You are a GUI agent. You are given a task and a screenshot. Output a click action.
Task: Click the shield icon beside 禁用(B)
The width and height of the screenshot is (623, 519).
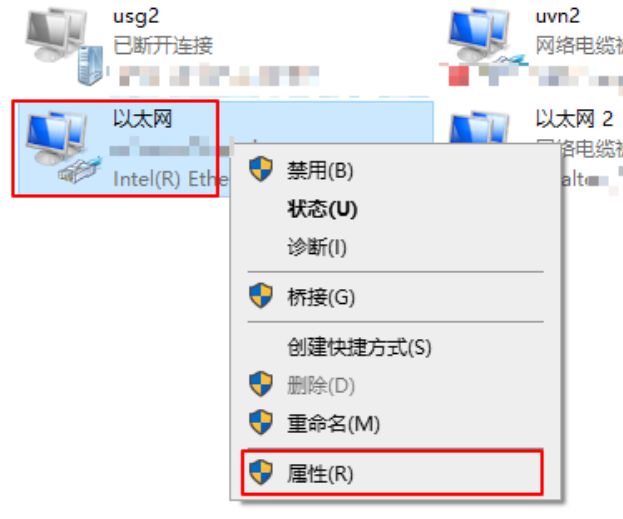click(261, 169)
